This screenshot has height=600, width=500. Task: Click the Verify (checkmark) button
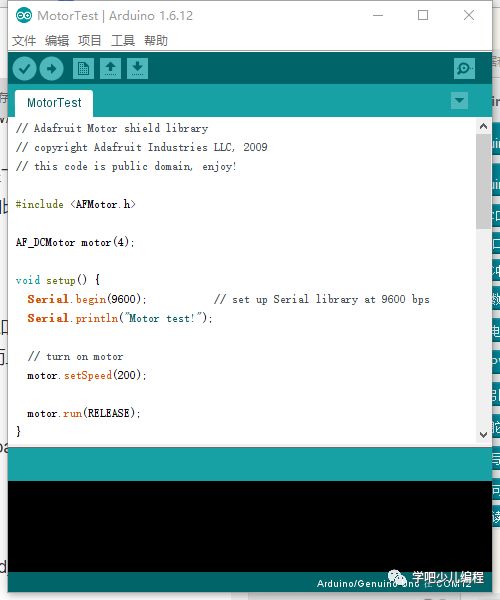click(x=24, y=68)
